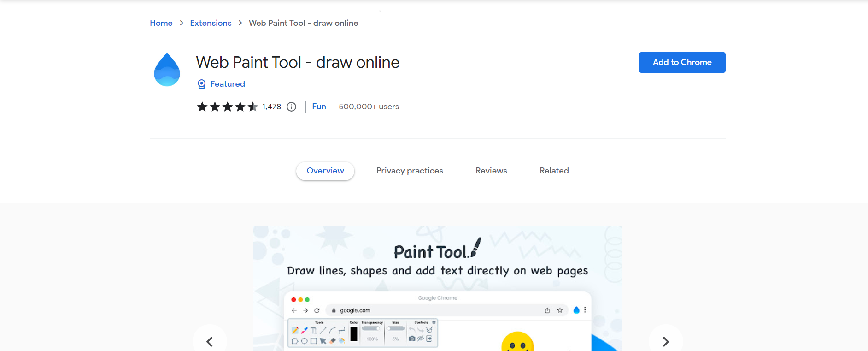868x351 pixels.
Task: Open the Fun category link
Action: 319,107
